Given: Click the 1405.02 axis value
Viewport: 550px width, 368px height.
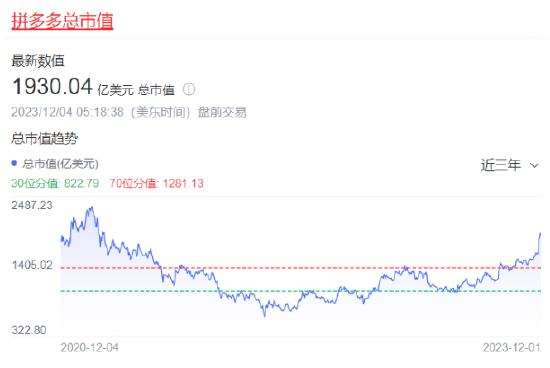Looking at the screenshot, I should click(32, 265).
